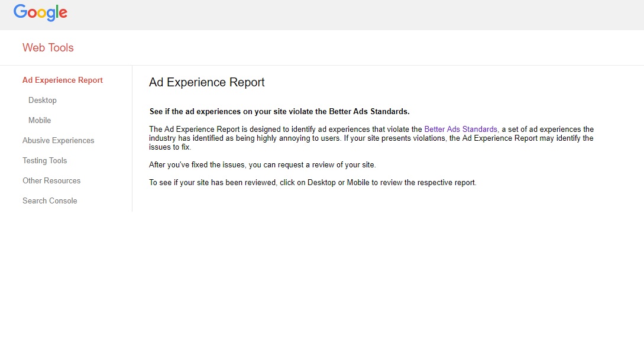Open the Mobile report in the sidebar
The height and width of the screenshot is (359, 644).
(x=40, y=121)
